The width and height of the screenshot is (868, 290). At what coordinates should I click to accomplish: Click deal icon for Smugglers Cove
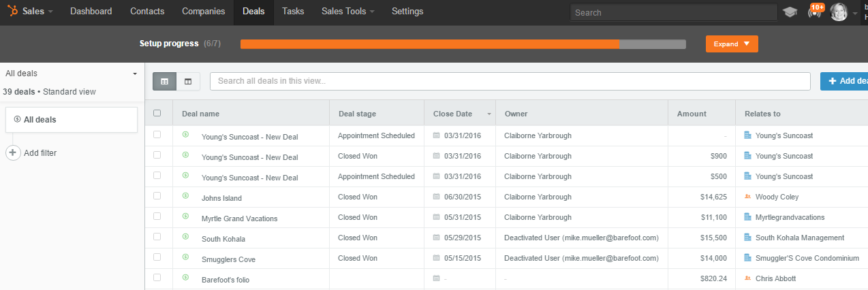pyautogui.click(x=185, y=257)
